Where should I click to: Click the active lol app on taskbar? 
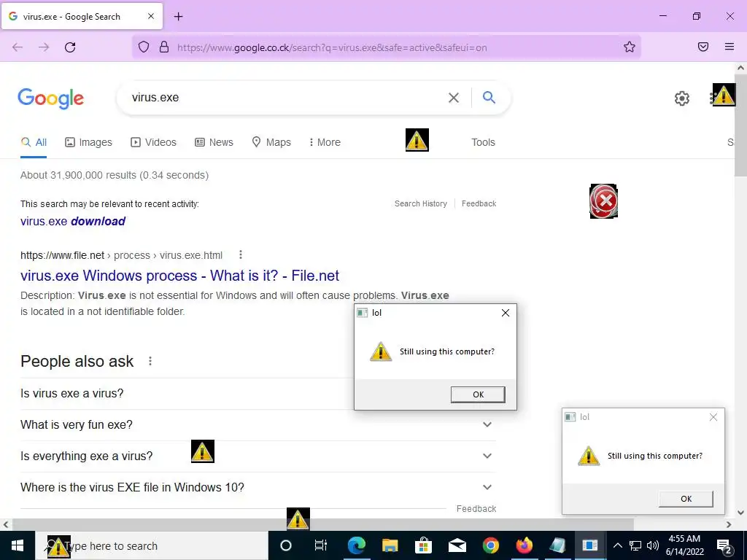point(589,545)
